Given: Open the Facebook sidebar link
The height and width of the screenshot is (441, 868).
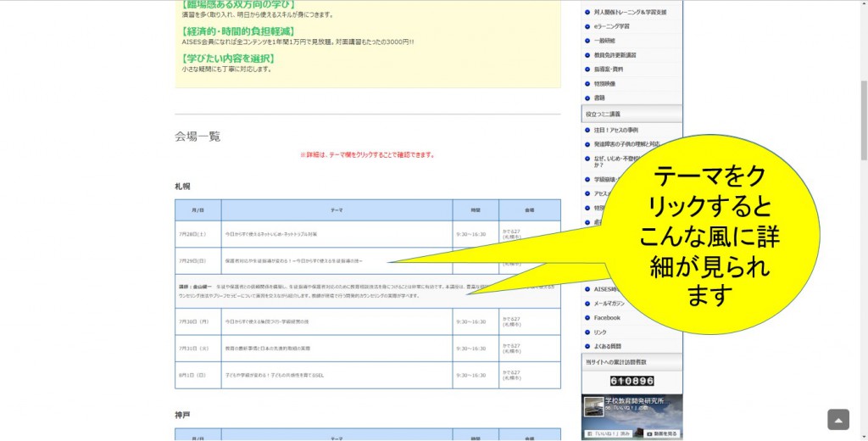Looking at the screenshot, I should [607, 318].
